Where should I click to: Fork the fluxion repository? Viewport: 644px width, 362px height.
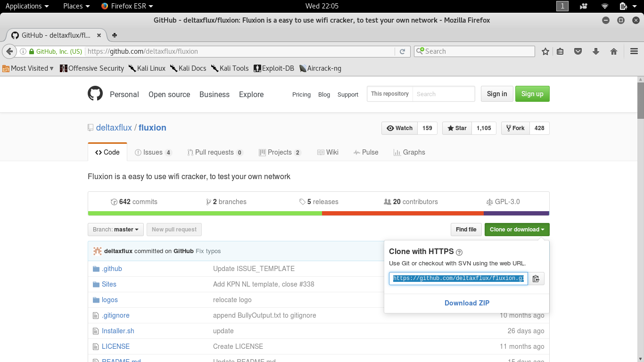(x=515, y=128)
